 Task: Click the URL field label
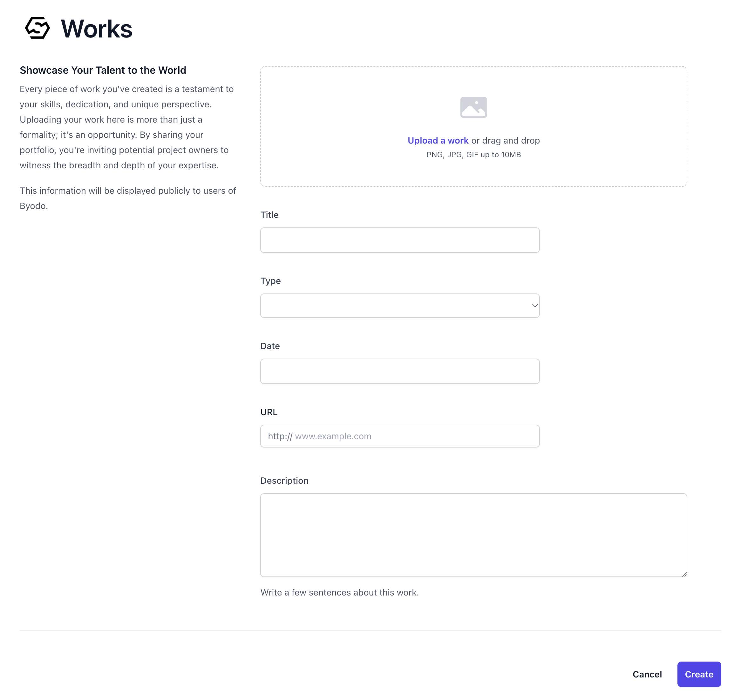pos(269,412)
